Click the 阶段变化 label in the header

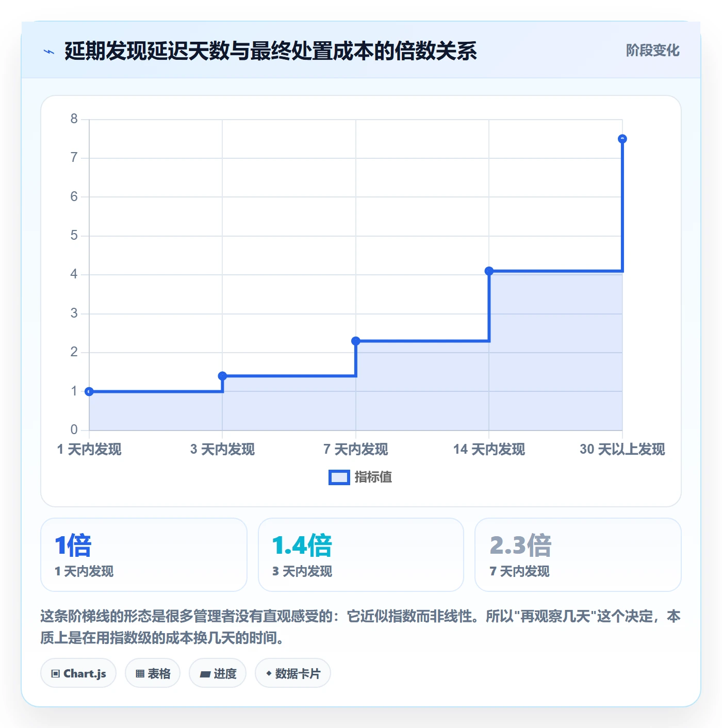point(652,51)
